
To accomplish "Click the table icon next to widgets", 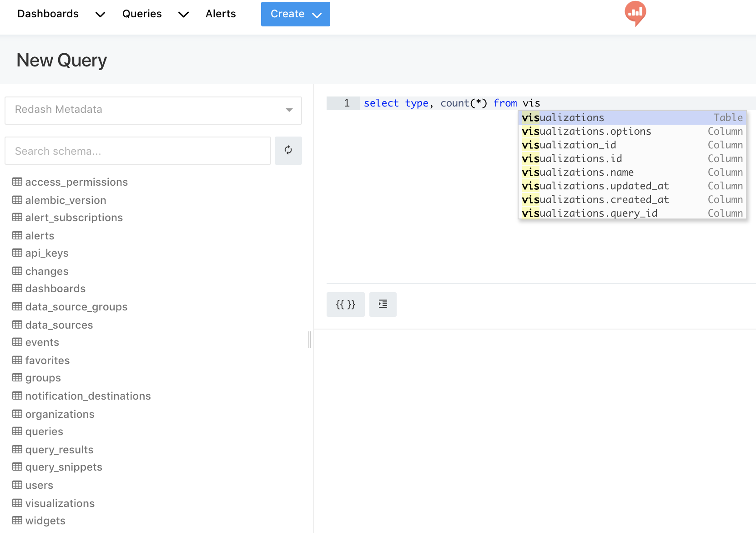I will coord(17,520).
